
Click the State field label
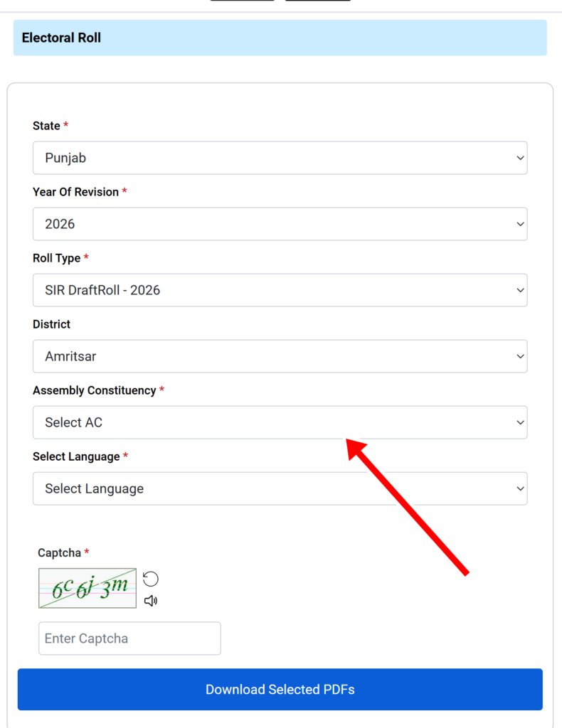point(46,126)
